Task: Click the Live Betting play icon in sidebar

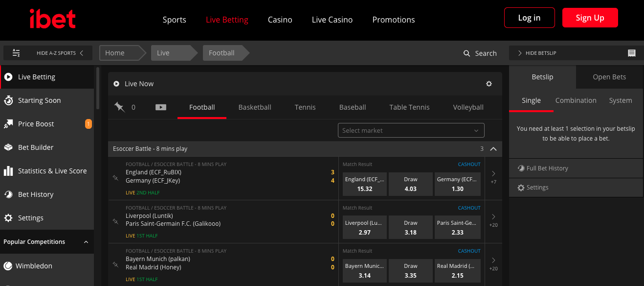Action: tap(8, 77)
